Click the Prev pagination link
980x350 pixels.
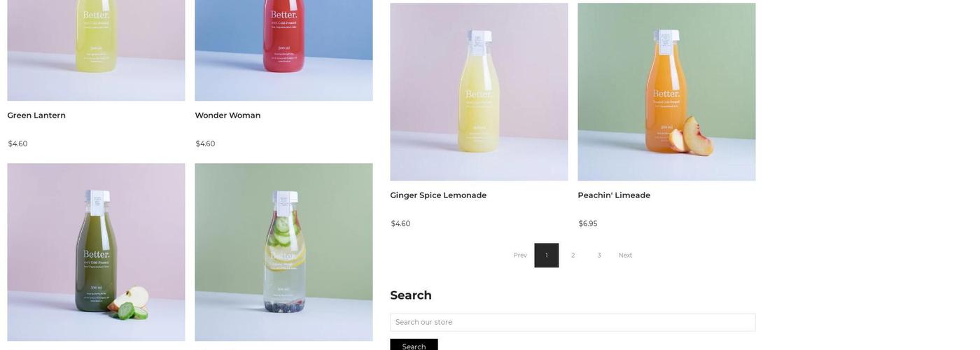pos(520,255)
